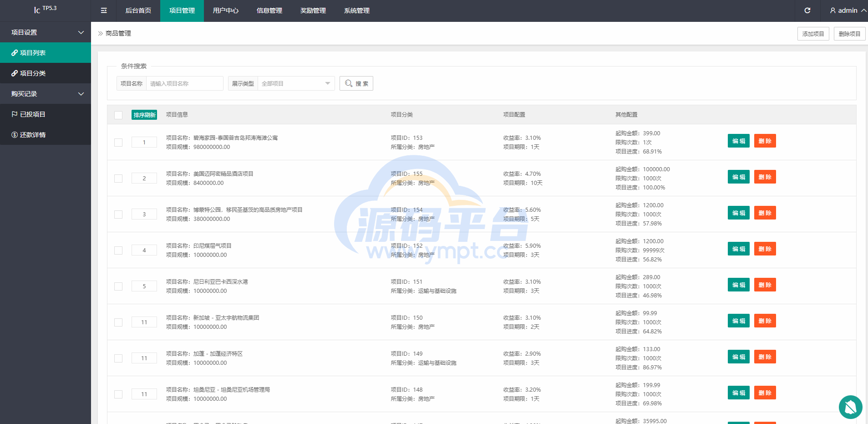Click 项目名称: 印尼煤层气项目 text
Screen dimensions: 868x424
(199, 245)
